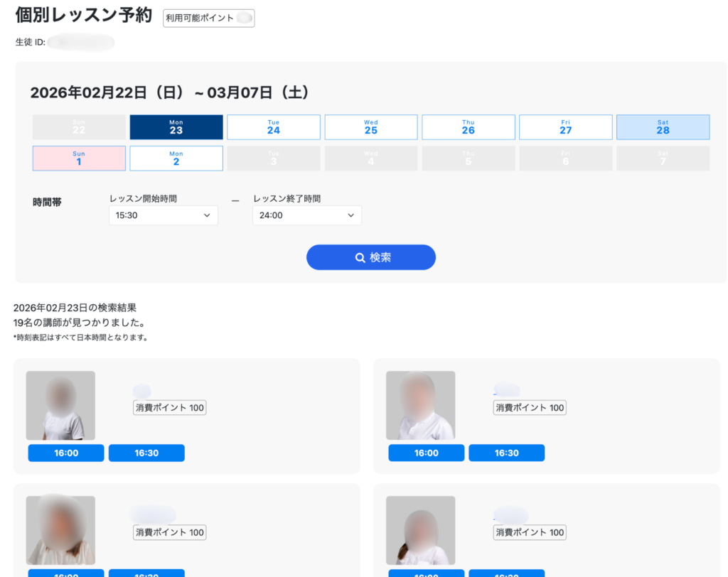Open the レッスン開始時間 dropdown
This screenshot has height=577, width=728.
[163, 215]
